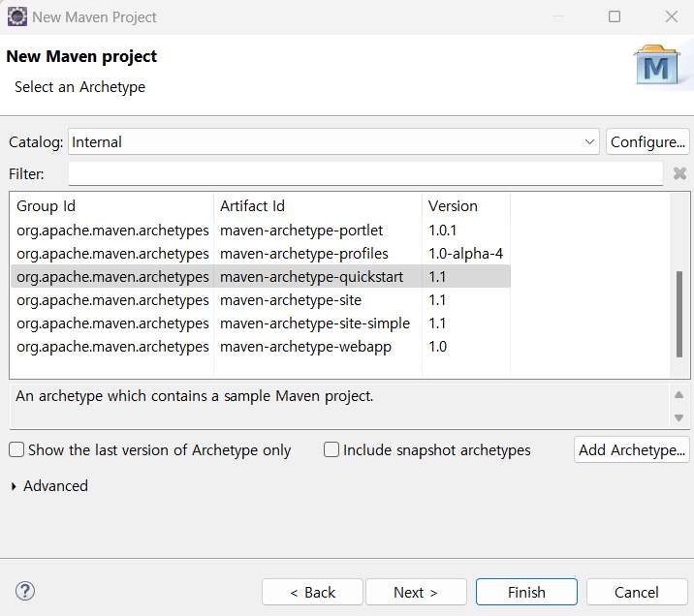Open the Catalog dropdown

pyautogui.click(x=333, y=142)
